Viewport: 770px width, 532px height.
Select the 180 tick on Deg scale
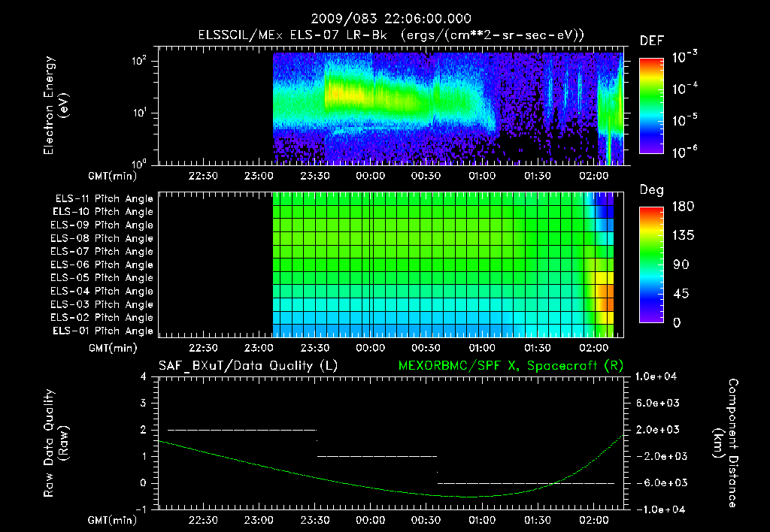point(683,207)
